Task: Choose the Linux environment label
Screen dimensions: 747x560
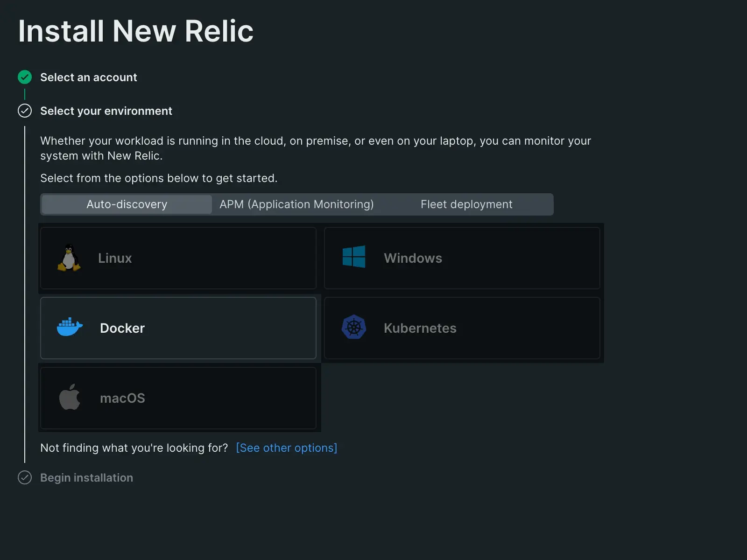Action: [x=115, y=258]
